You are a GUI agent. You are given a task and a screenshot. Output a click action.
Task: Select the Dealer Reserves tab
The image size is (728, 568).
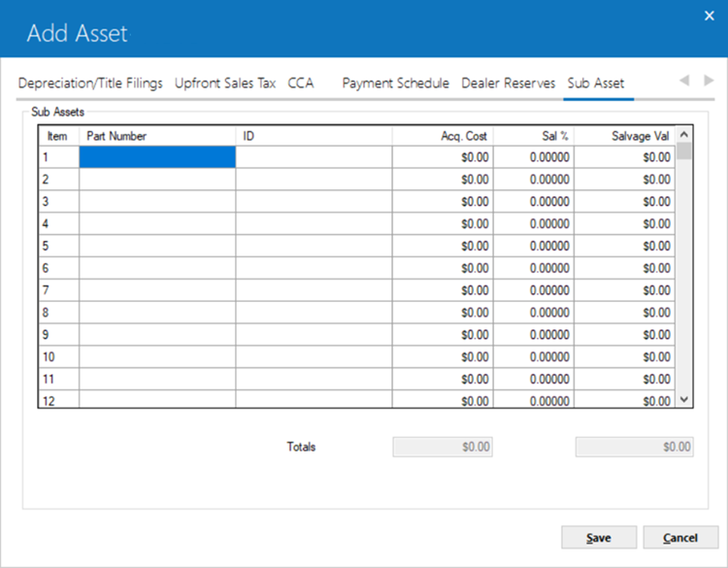[x=509, y=84]
